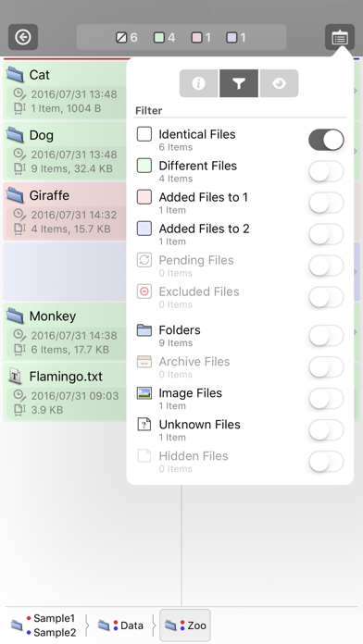
Task: Click the Flamingo size '3.9 KB'
Action: (47, 410)
